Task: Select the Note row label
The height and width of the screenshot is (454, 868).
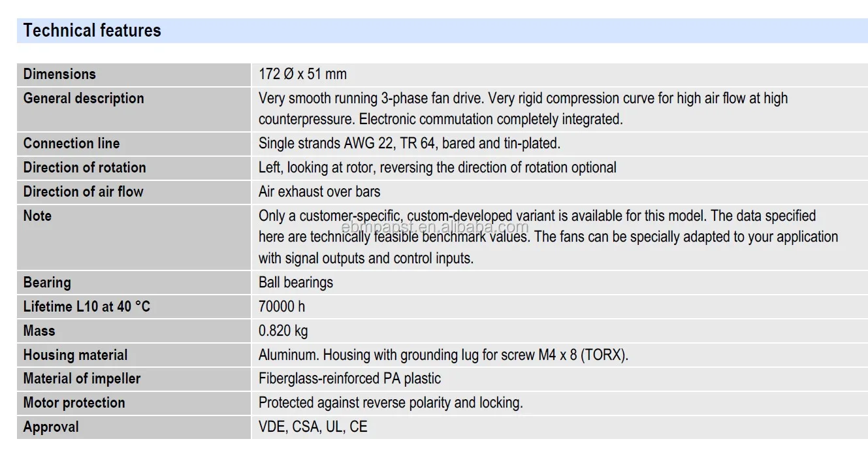Action: coord(37,216)
